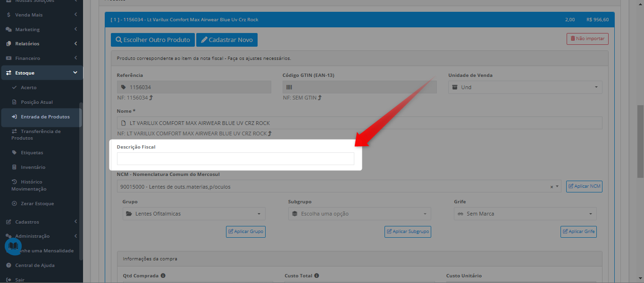Screen dimensions: 644x283
Task: Click the Inventário calculator icon
Action: tap(14, 167)
